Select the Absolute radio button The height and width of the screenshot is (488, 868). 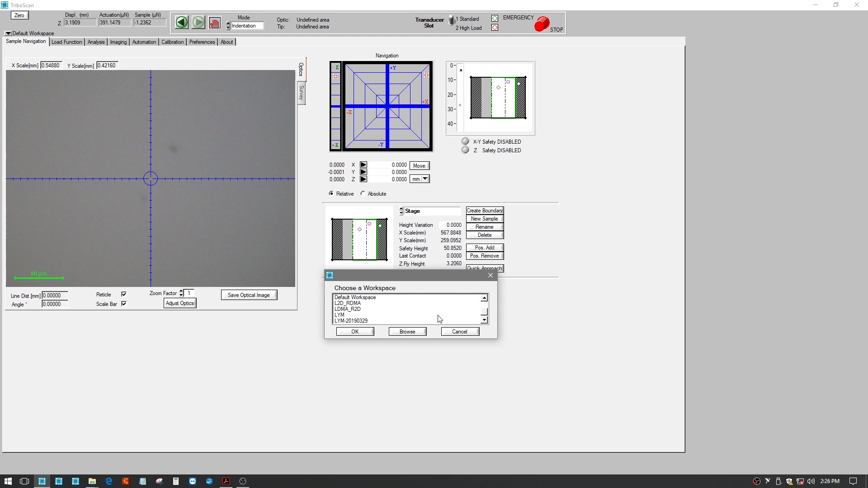pyautogui.click(x=363, y=194)
